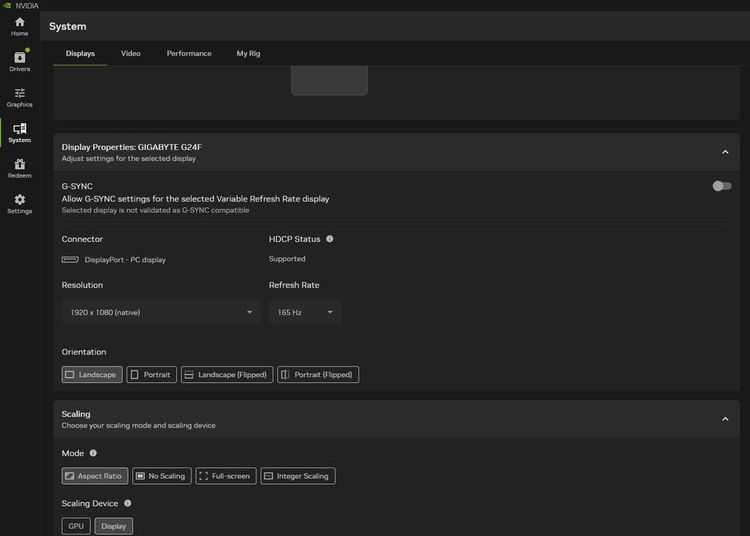Click the Scaling Device info icon
Image resolution: width=750 pixels, height=536 pixels.
[128, 503]
